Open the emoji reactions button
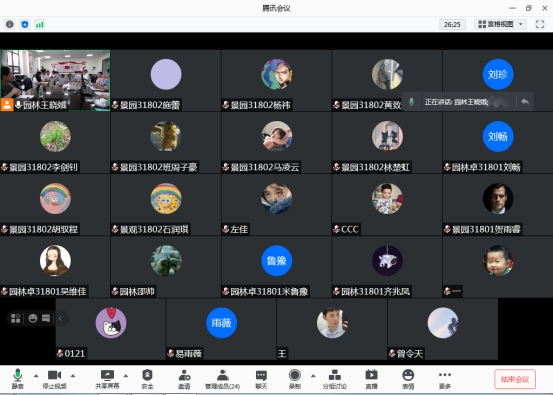Screen dimensions: 553x395 408,379
